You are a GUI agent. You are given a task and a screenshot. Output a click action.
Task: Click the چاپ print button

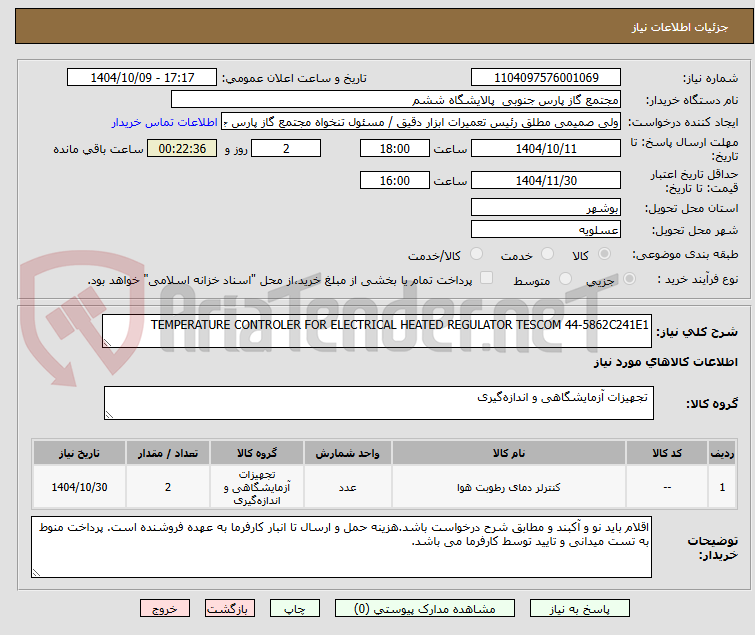tap(295, 608)
